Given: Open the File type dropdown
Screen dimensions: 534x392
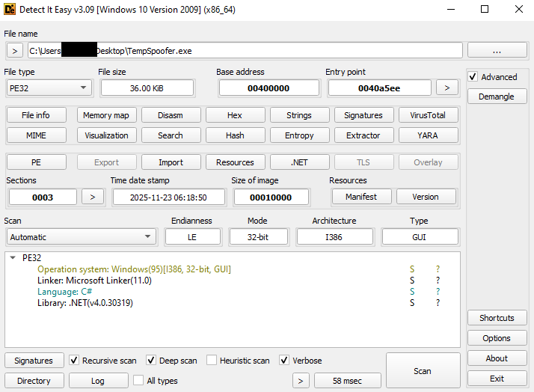Looking at the screenshot, I should pos(49,88).
